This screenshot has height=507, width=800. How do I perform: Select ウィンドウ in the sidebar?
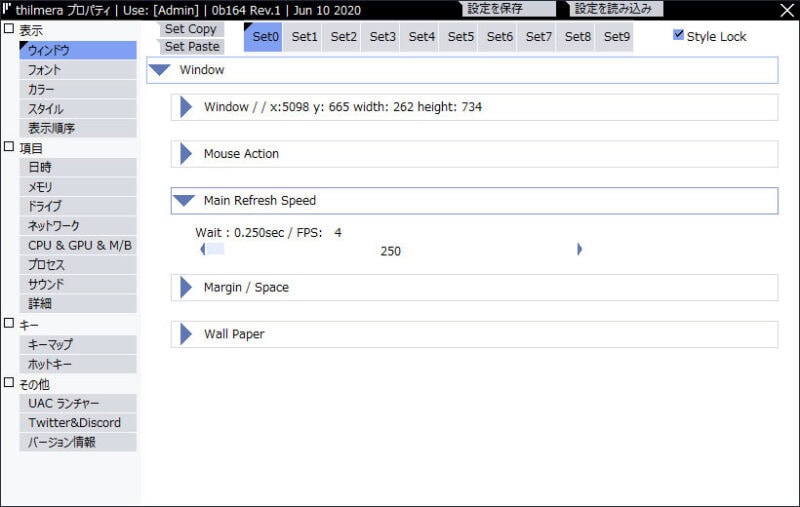pyautogui.click(x=78, y=50)
